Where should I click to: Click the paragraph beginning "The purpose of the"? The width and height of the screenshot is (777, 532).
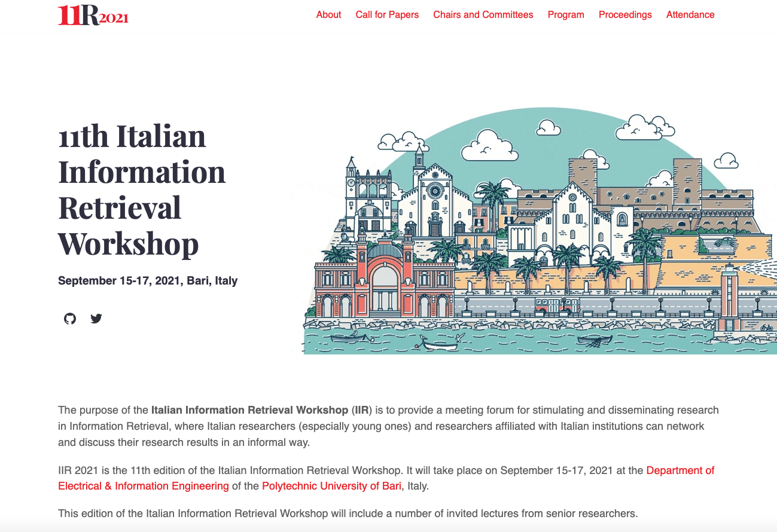[x=388, y=426]
